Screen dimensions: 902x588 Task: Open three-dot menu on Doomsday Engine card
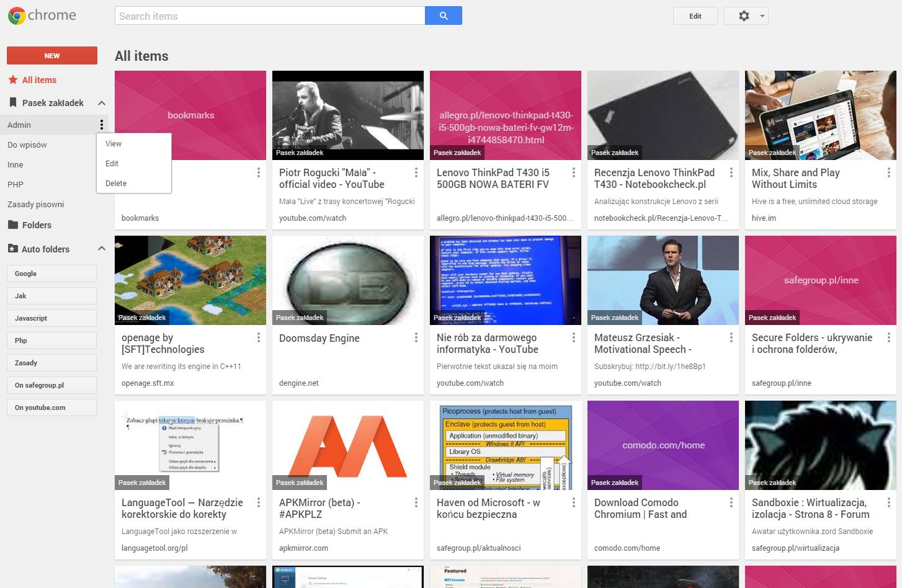416,337
